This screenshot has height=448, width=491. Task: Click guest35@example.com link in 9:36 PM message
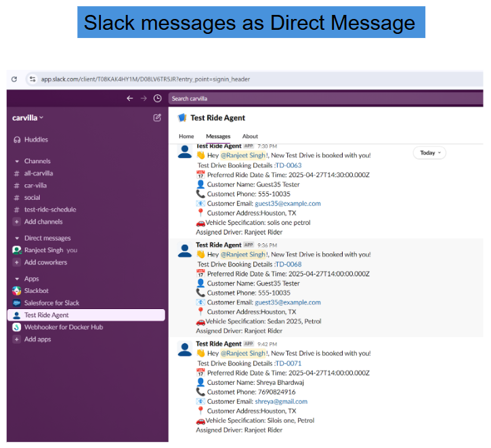click(288, 303)
